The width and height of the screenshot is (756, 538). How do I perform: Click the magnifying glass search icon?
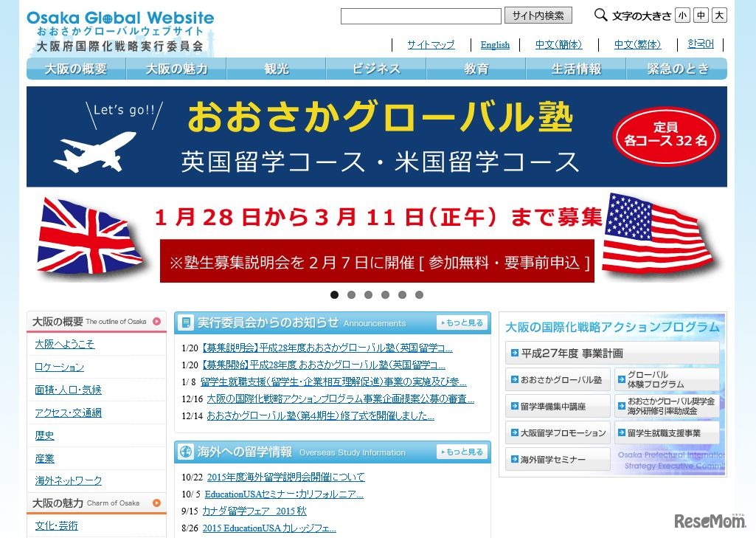pos(600,14)
